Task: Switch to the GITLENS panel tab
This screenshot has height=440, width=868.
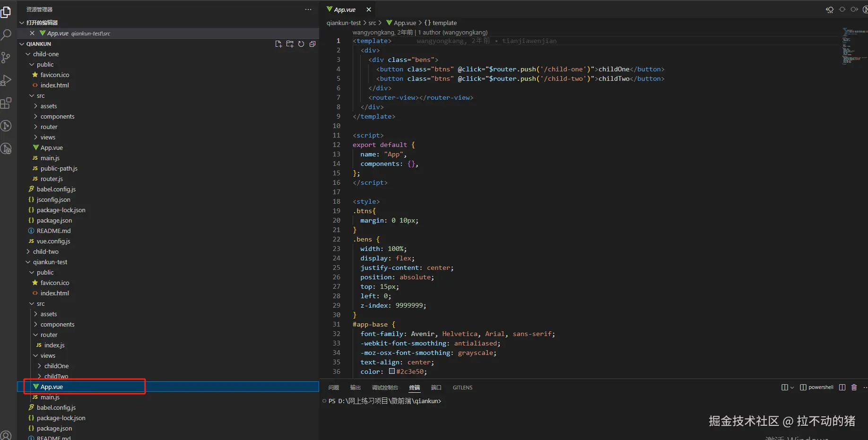Action: click(462, 388)
